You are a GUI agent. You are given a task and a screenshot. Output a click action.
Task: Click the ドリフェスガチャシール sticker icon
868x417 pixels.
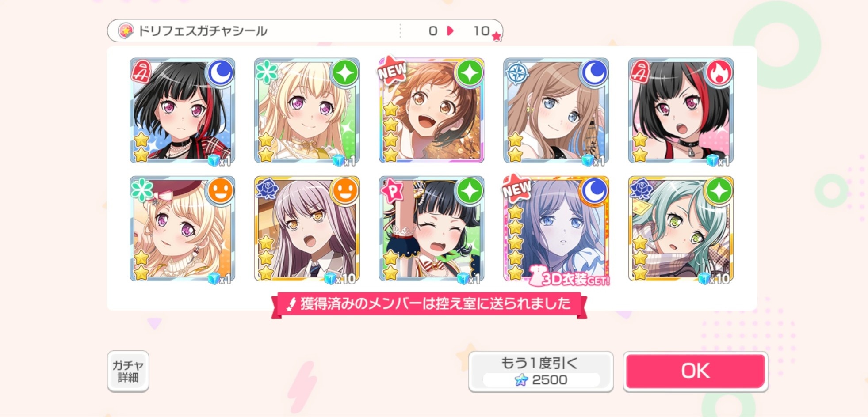point(126,30)
